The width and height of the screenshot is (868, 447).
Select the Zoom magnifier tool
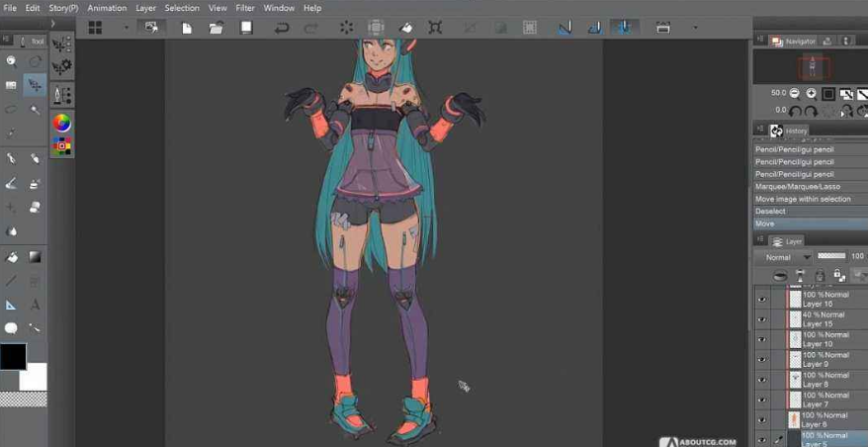(11, 60)
